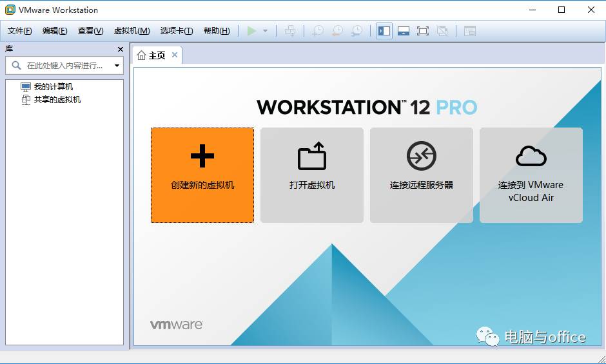Click the console view toolbar icon

[469, 31]
